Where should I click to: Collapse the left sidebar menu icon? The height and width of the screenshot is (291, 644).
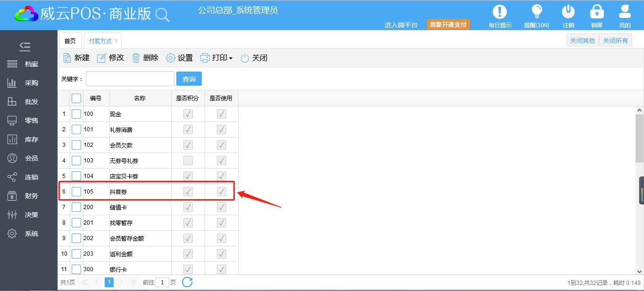[25, 46]
